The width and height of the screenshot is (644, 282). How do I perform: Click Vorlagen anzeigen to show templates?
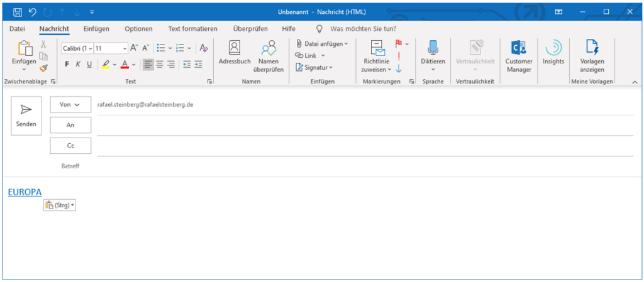[x=592, y=57]
